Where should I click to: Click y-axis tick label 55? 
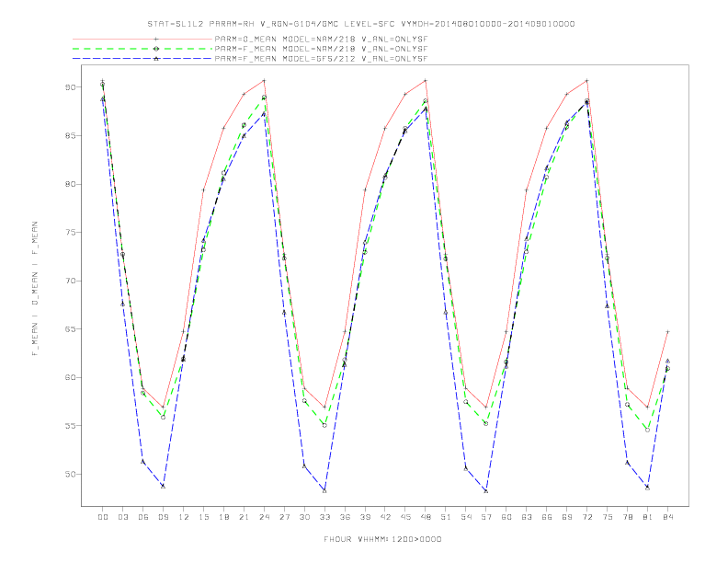tap(71, 426)
